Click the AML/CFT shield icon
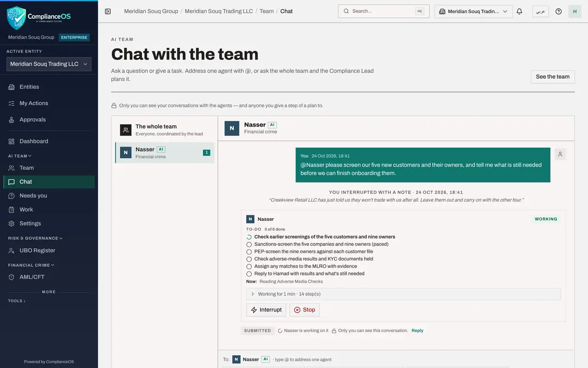The width and height of the screenshot is (588, 368). [11, 277]
